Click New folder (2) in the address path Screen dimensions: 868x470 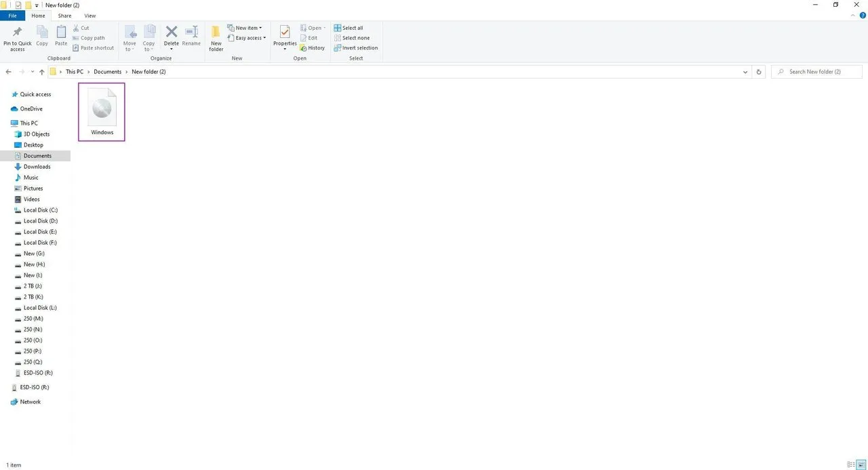click(149, 72)
